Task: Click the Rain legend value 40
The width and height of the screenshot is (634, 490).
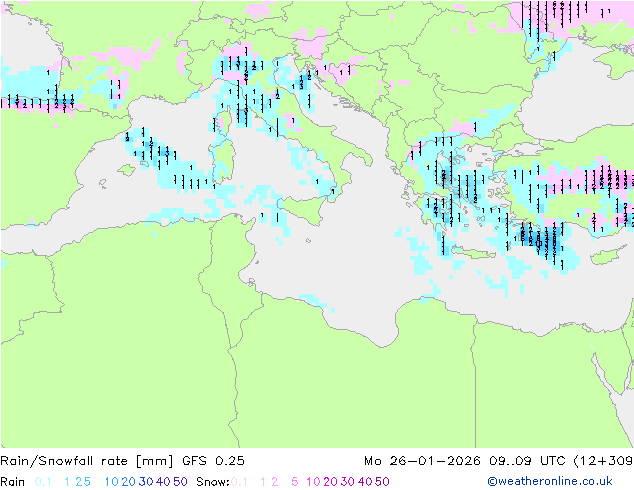Action: (163, 482)
